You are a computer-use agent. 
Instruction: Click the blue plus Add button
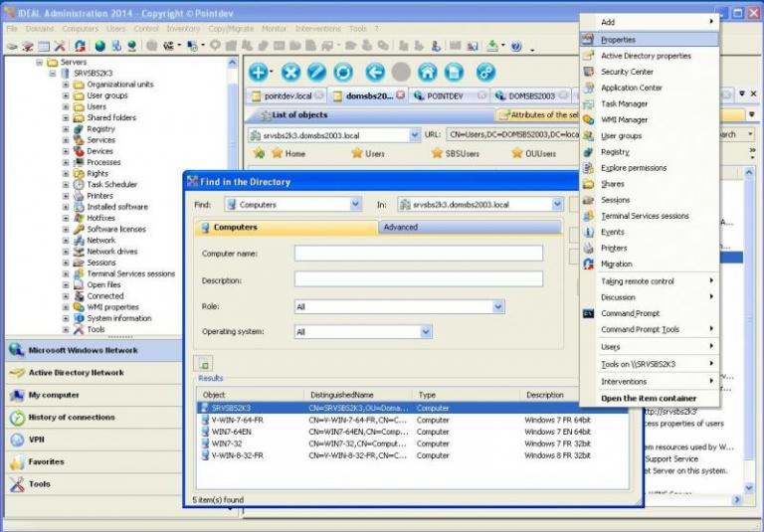[x=258, y=72]
